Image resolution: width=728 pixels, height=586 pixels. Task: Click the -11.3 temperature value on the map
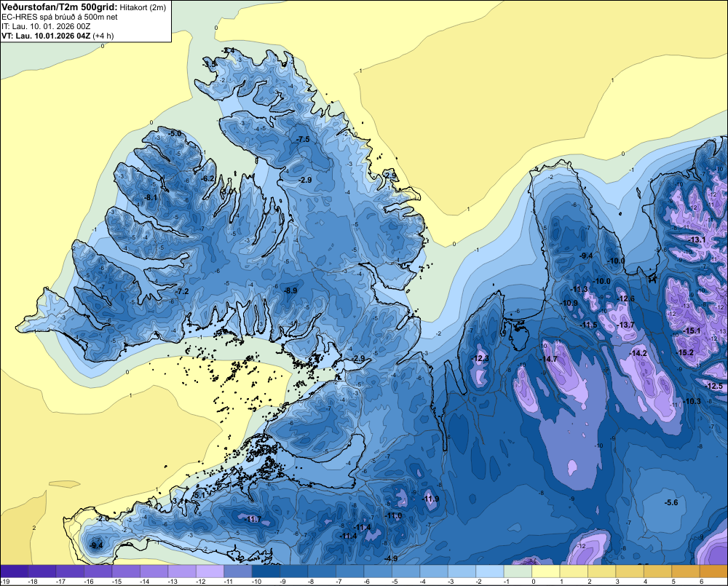tap(579, 289)
